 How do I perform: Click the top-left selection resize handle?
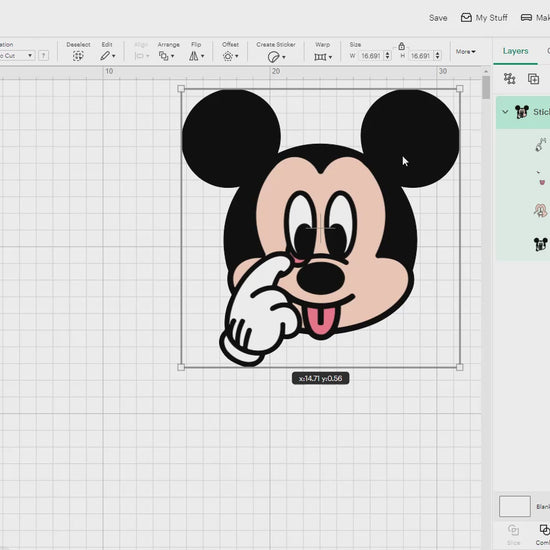[181, 89]
